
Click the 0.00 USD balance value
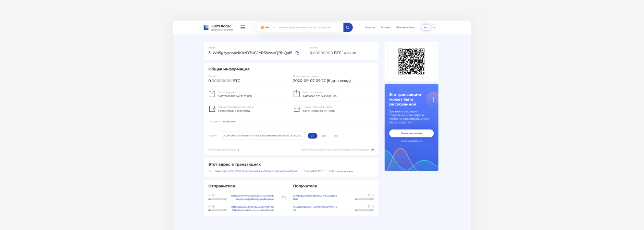click(x=350, y=53)
